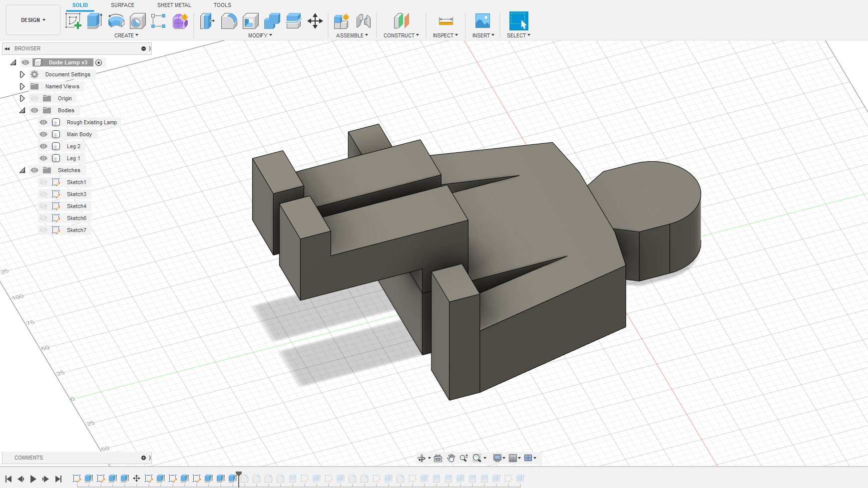Open the CREATE dropdown menu
The height and width of the screenshot is (488, 868).
pos(126,35)
